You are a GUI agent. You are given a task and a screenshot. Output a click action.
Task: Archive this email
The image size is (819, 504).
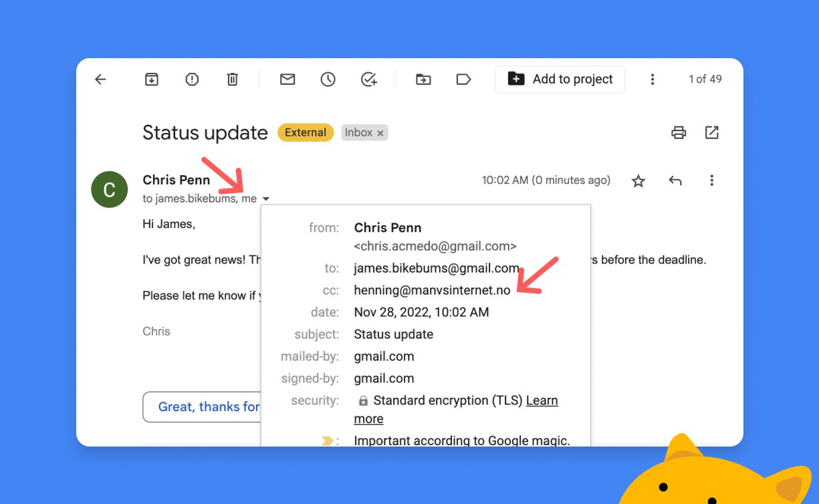(152, 80)
